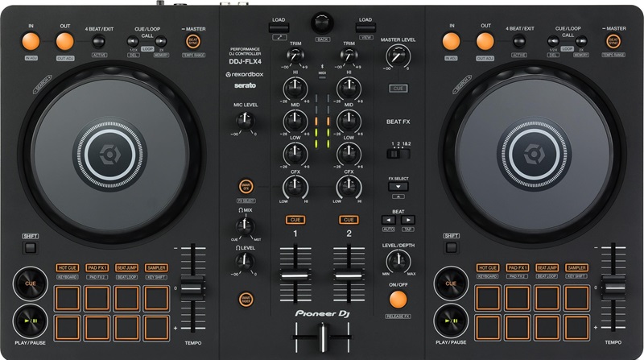Tap the left deck 4 BEAT/EXIT button
Image resolution: width=644 pixels, height=360 pixels.
point(98,42)
